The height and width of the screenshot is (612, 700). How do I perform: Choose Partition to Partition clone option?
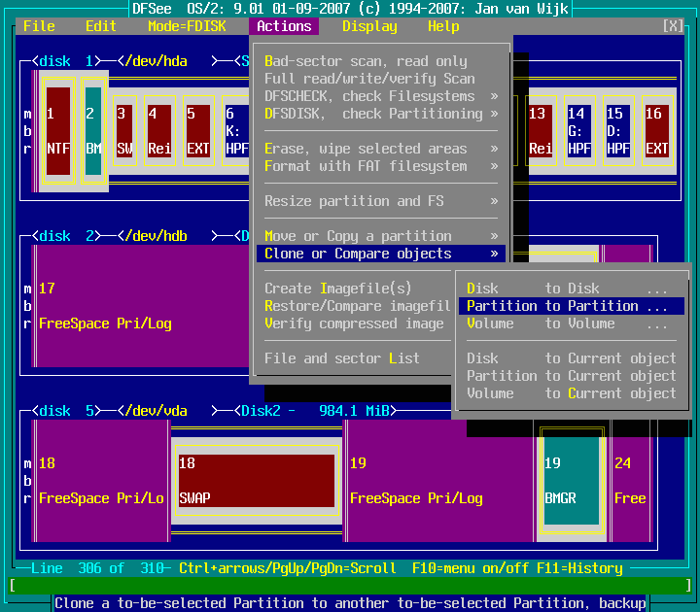coord(569,306)
